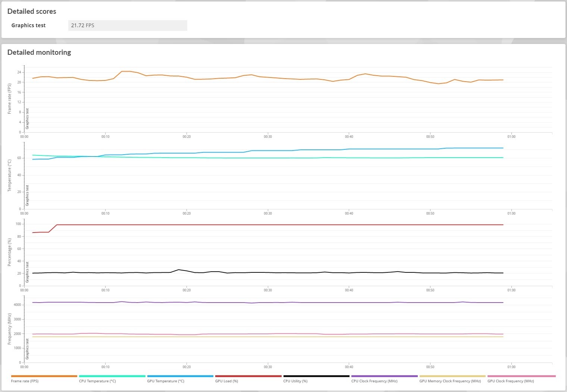Viewport: 567px width, 392px height.
Task: Toggle the CPU Temperature legend swatch
Action: [x=112, y=376]
